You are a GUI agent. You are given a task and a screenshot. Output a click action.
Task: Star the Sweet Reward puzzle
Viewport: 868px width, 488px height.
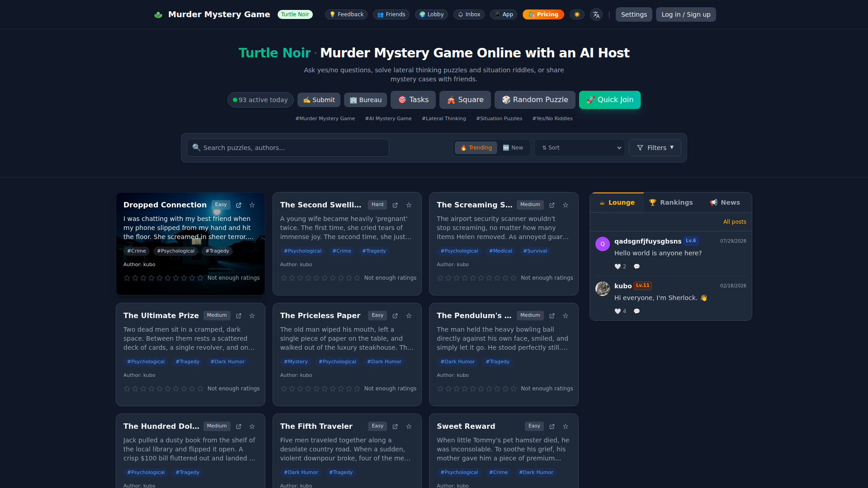pos(566,427)
